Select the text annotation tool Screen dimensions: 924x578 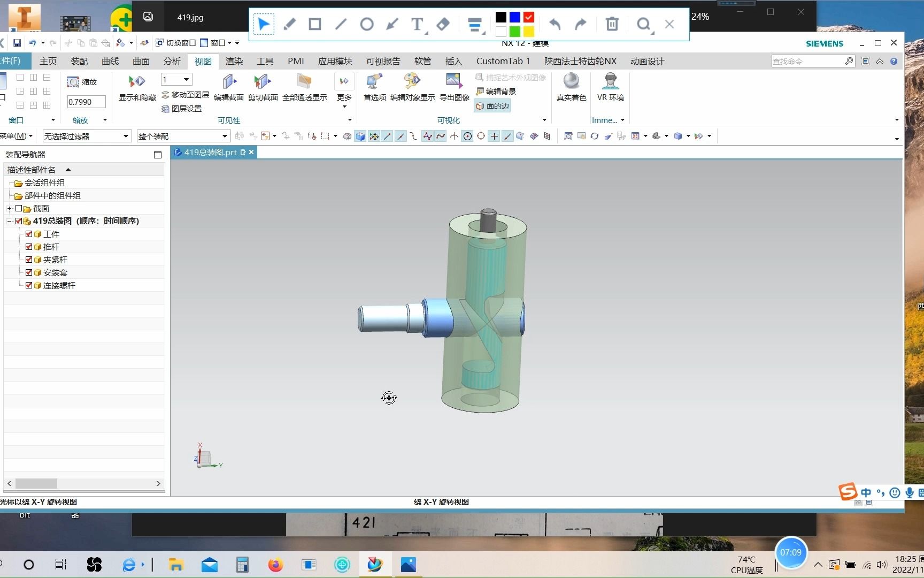click(x=417, y=24)
